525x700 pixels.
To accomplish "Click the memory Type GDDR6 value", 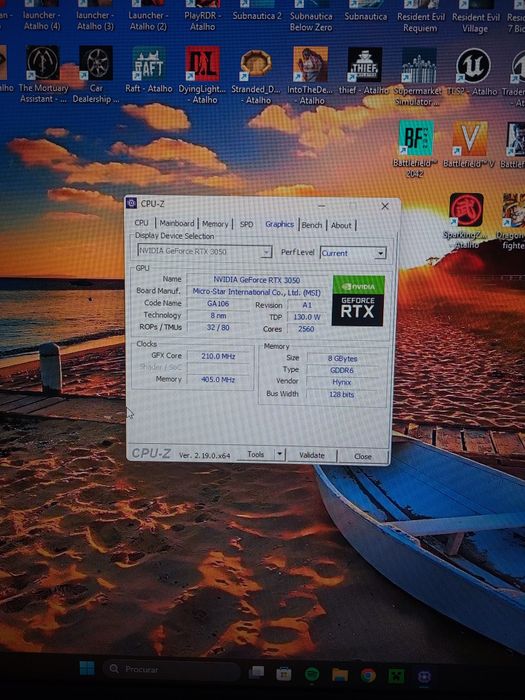I will point(342,370).
